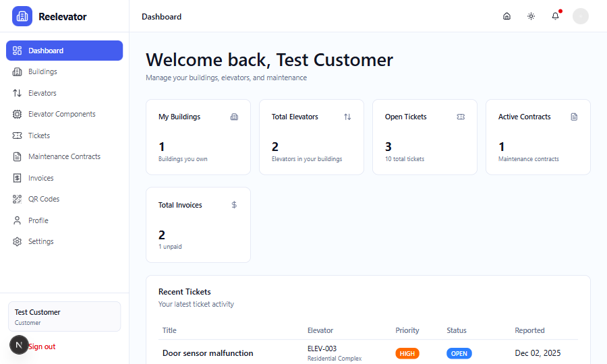Image resolution: width=607 pixels, height=364 pixels.
Task: Click the Reelevator logo icon
Action: pyautogui.click(x=22, y=16)
